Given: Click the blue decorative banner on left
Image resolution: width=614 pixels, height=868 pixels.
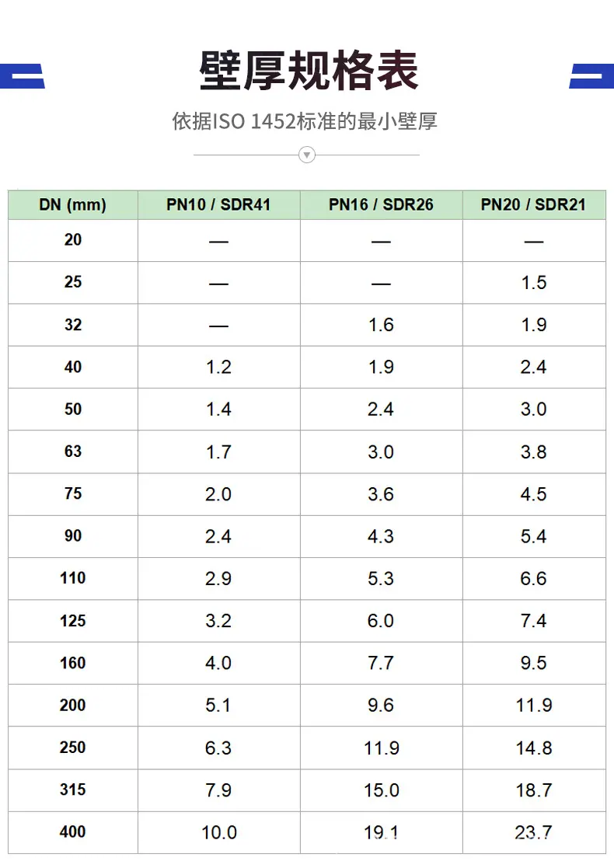Looking at the screenshot, I should pos(22,76).
